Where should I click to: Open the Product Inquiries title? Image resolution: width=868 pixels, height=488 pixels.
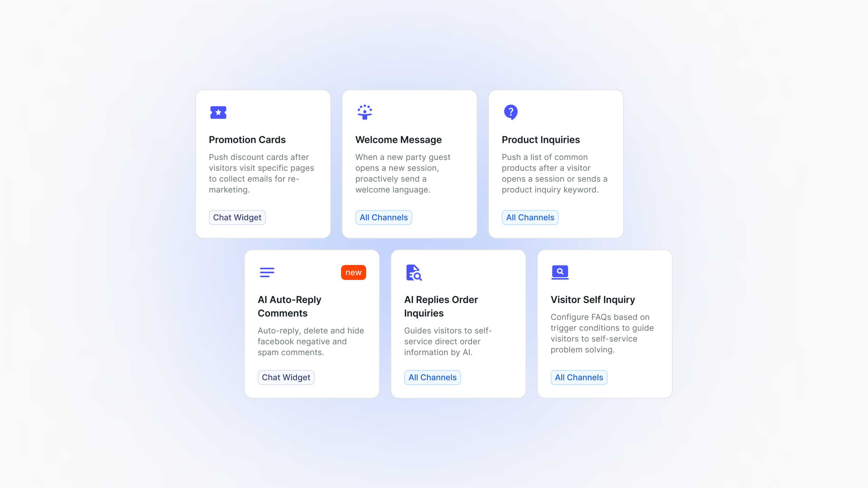(x=541, y=140)
